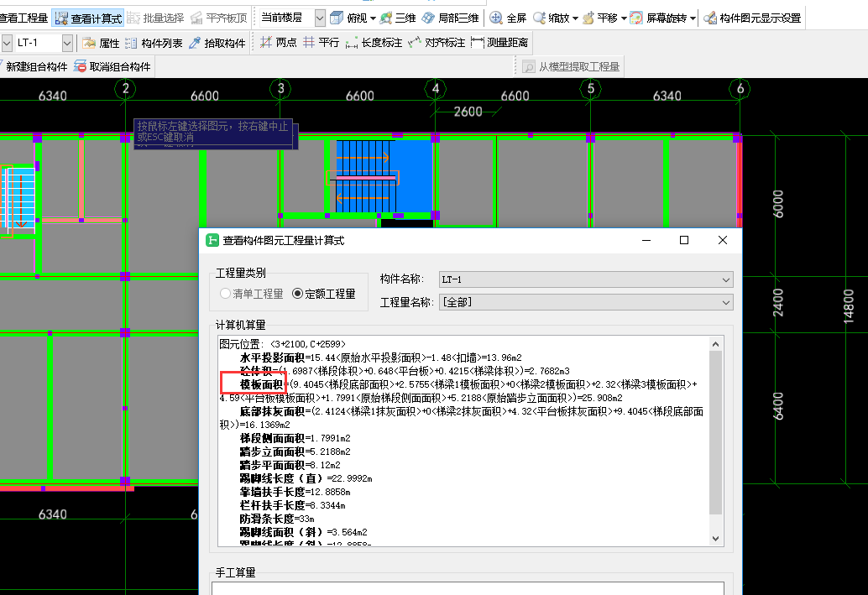Open the 工程量名称 [全部] combo box
The width and height of the screenshot is (868, 595).
click(x=586, y=303)
